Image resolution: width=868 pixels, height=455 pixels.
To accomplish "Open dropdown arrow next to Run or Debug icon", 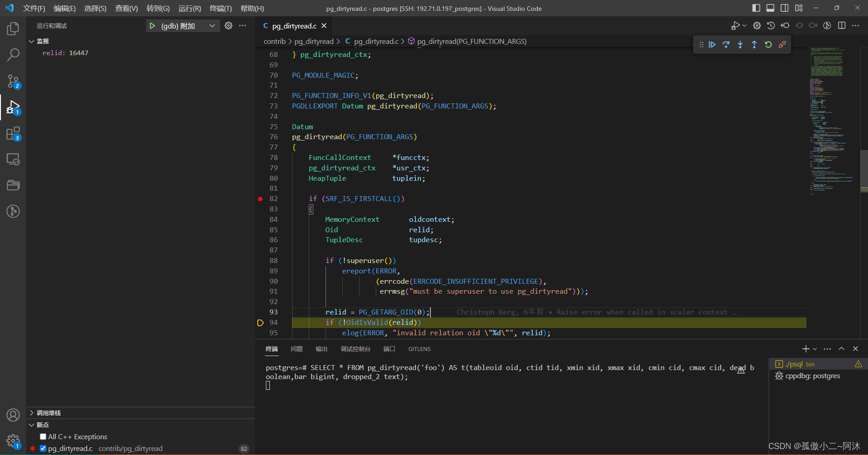I will click(x=744, y=25).
